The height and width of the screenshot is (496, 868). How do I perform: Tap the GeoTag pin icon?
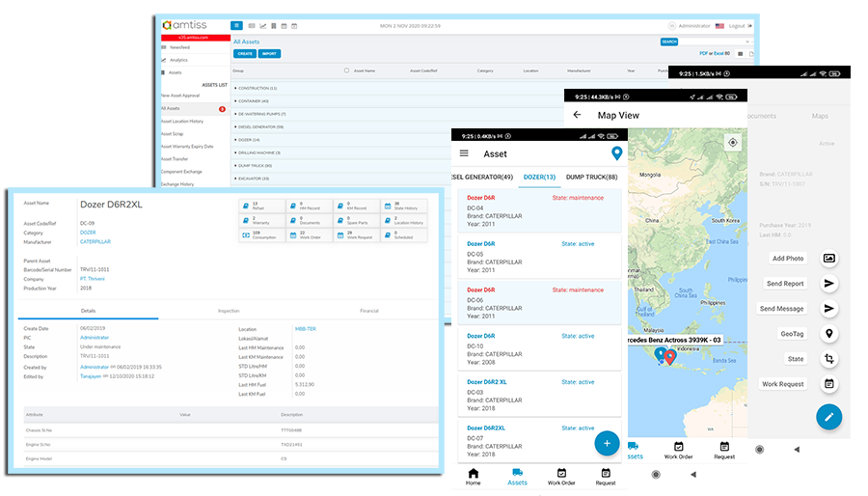pyautogui.click(x=828, y=334)
